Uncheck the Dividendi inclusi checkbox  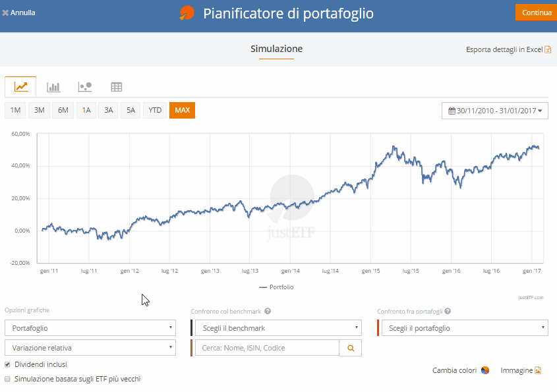pyautogui.click(x=8, y=364)
